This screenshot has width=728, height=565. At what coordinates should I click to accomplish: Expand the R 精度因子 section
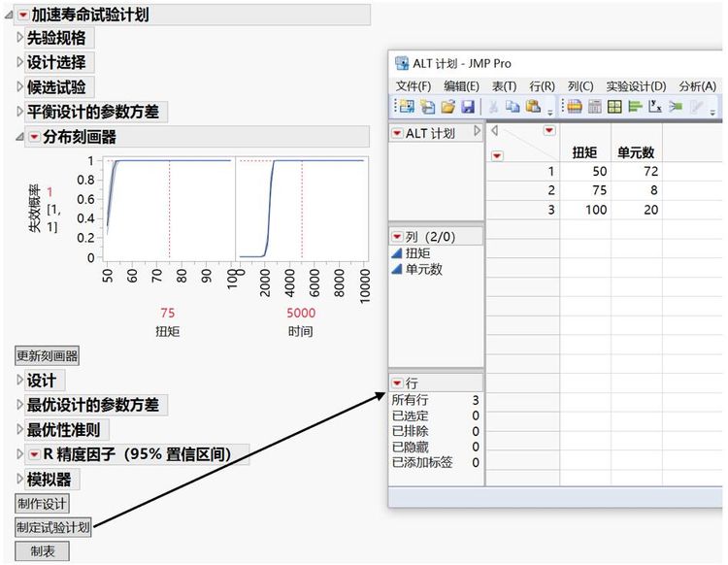[x=19, y=454]
